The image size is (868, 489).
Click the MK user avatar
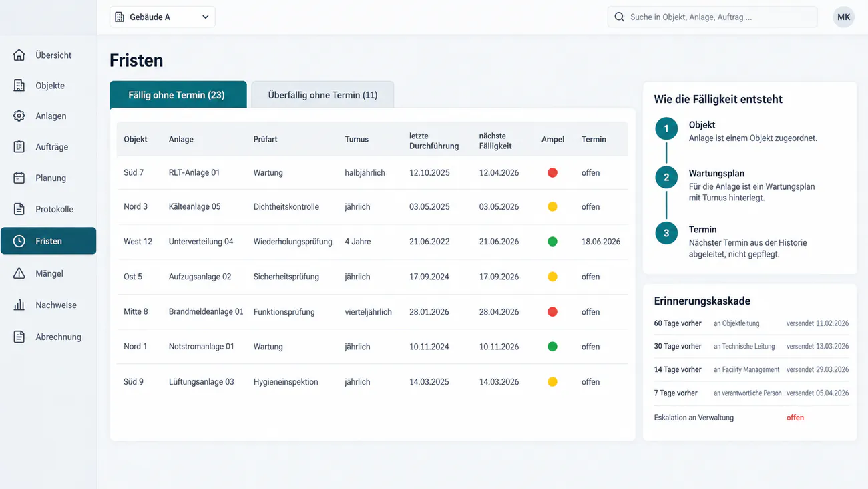(844, 17)
